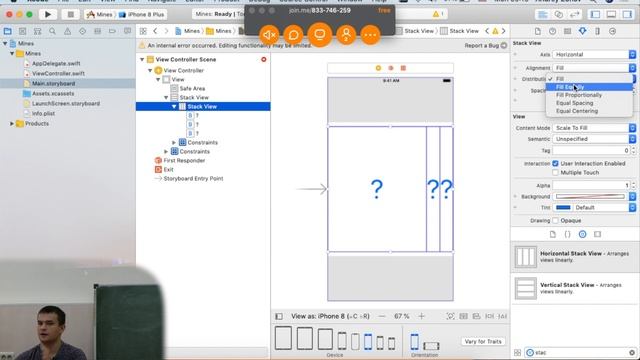Toggle the utilities panel visibility

coord(627,14)
